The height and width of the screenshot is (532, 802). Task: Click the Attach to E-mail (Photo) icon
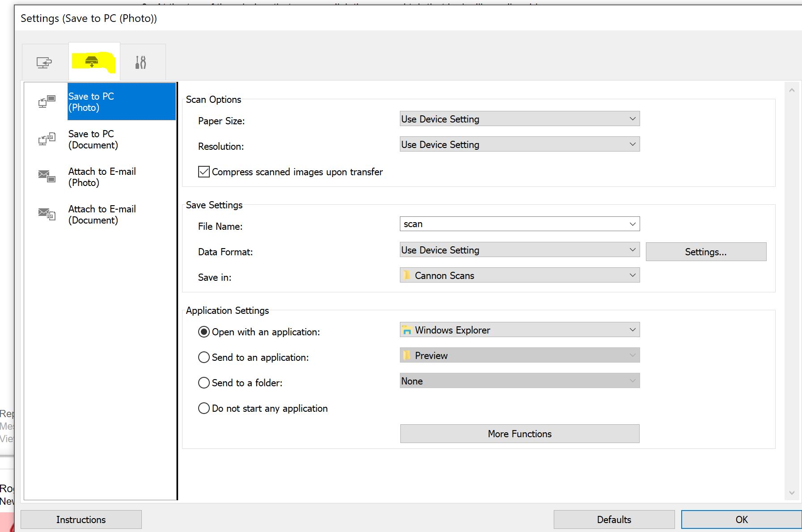tap(47, 177)
